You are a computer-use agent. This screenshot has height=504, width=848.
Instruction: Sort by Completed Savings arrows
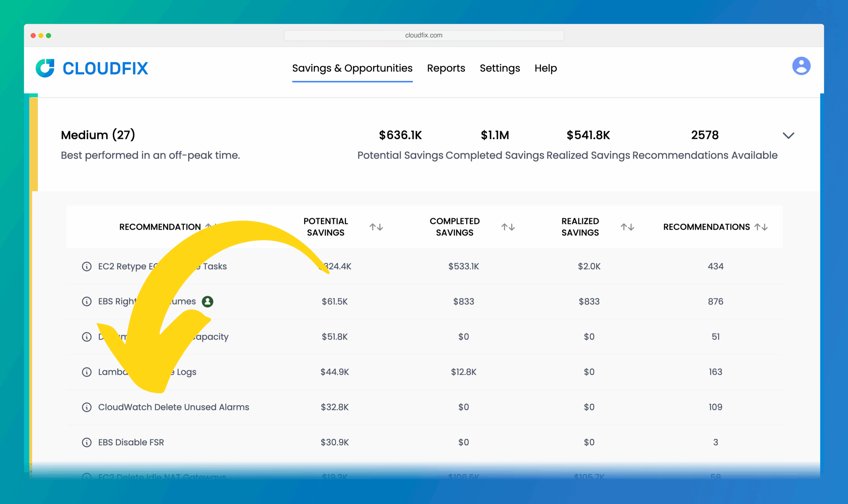(508, 227)
